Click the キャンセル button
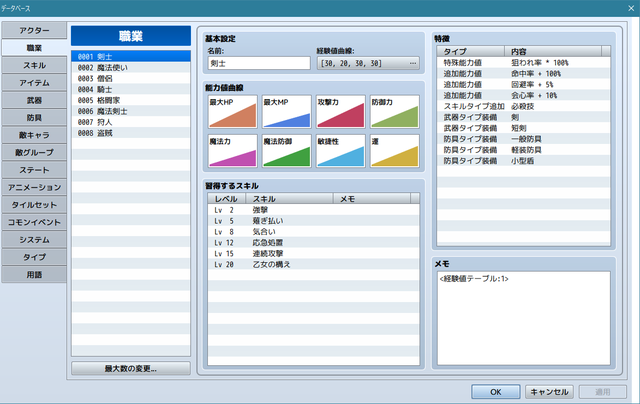Image resolution: width=640 pixels, height=404 pixels. click(549, 392)
